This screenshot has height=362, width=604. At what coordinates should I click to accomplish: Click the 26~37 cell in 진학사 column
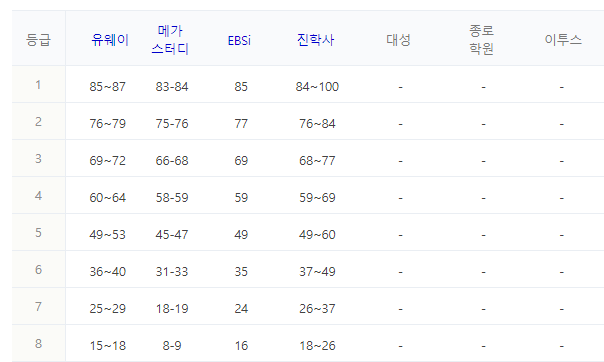pyautogui.click(x=317, y=308)
